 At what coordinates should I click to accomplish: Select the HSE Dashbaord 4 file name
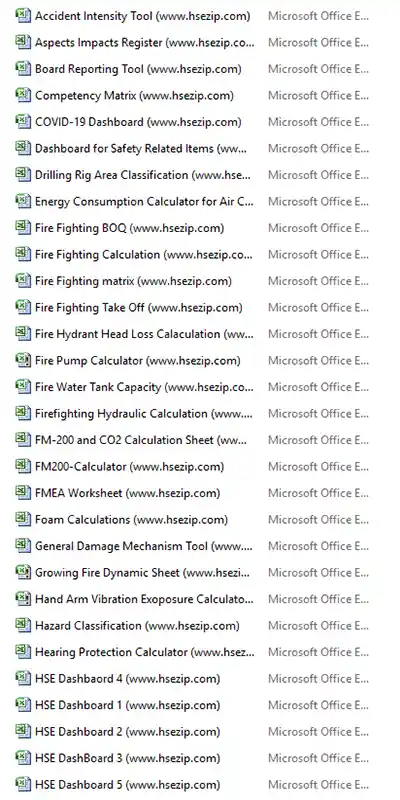[128, 679]
